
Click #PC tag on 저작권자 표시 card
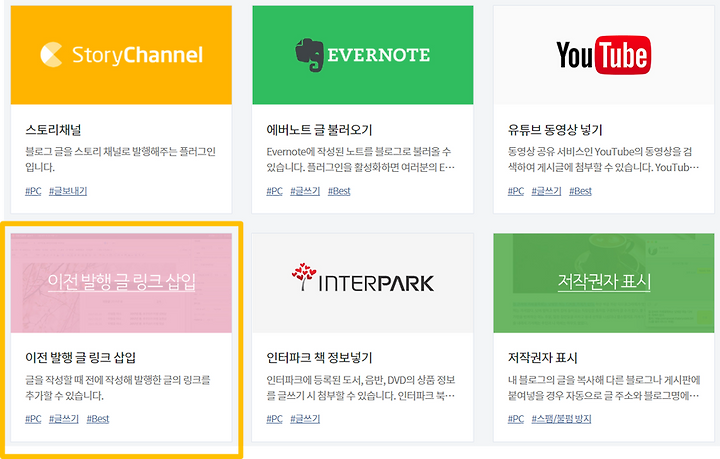point(516,419)
